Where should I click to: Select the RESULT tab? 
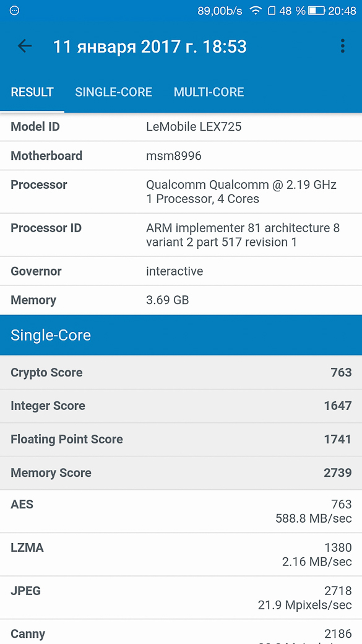coord(32,92)
